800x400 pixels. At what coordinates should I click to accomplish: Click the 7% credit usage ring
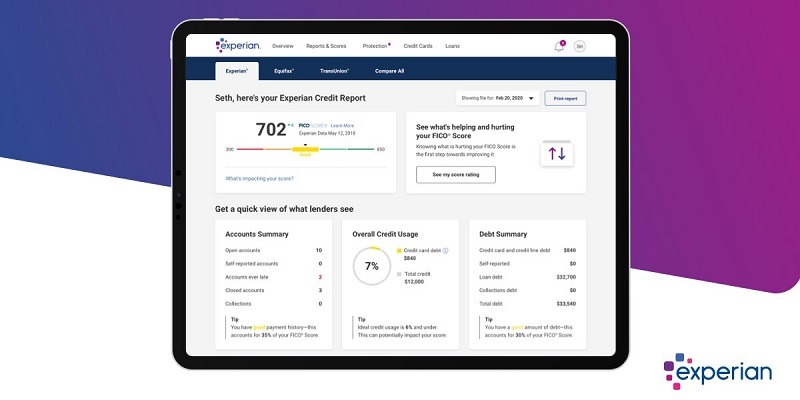pos(371,268)
